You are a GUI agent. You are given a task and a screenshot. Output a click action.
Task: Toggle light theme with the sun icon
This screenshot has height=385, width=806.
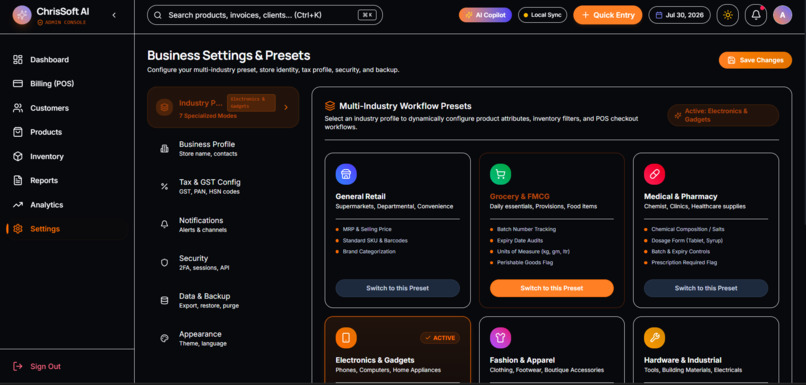click(728, 15)
